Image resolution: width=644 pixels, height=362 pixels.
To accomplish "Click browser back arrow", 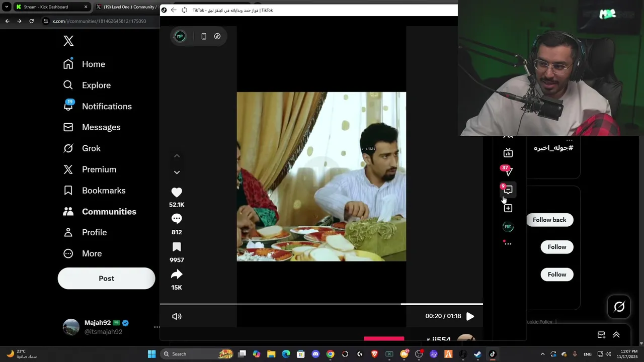I will 7,21.
